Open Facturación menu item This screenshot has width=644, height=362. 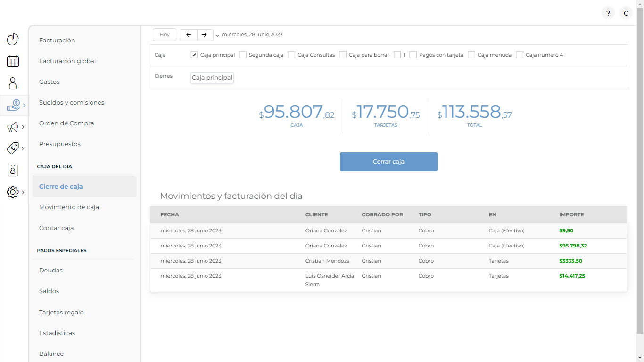(x=57, y=41)
